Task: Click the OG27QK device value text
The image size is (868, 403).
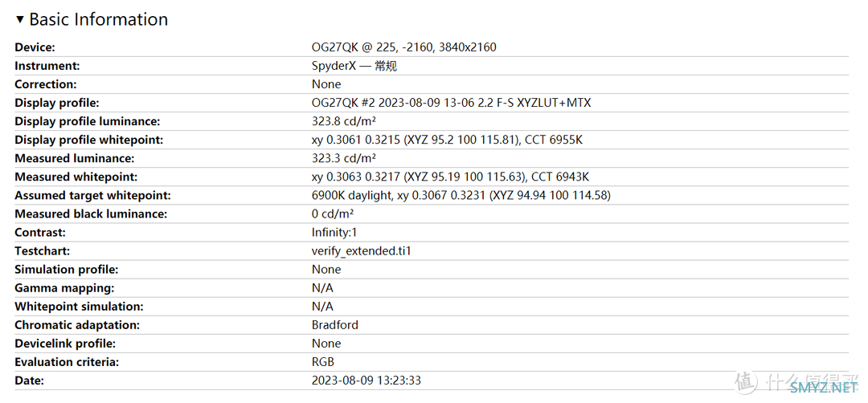Action: click(x=404, y=47)
